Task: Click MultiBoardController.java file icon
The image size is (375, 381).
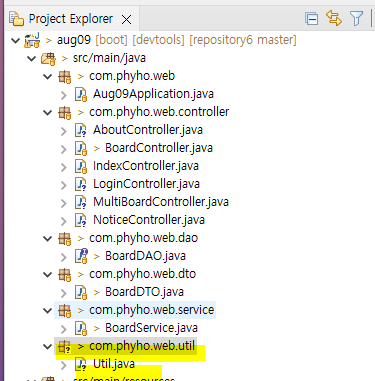Action: 81,202
